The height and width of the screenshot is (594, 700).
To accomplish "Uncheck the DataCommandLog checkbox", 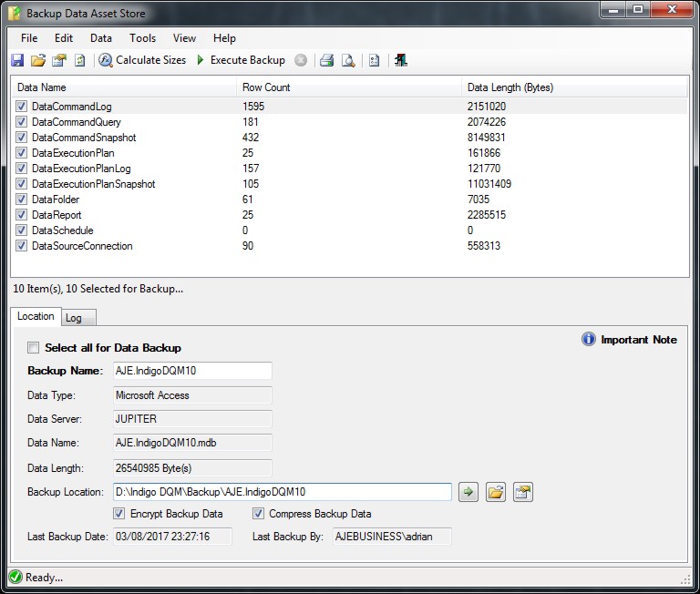I will (x=21, y=107).
